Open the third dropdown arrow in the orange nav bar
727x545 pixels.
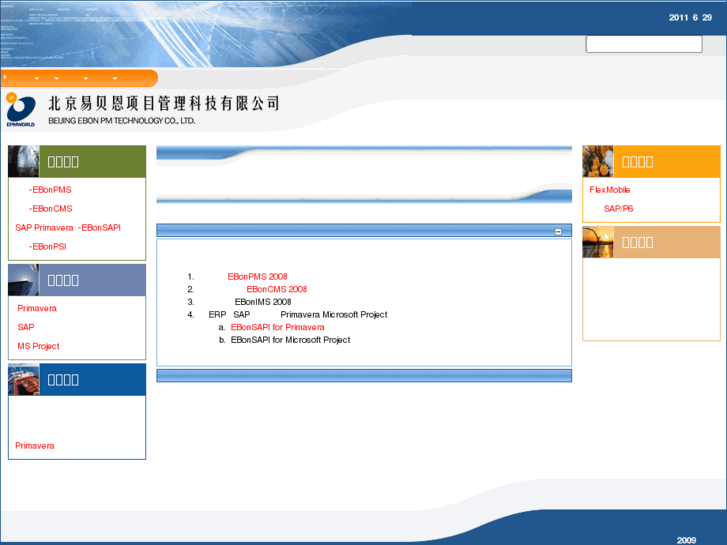(x=86, y=78)
